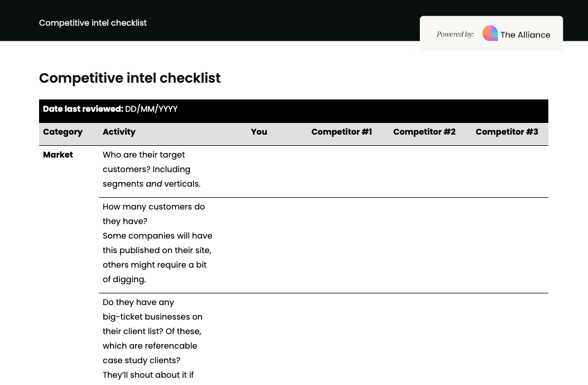The height and width of the screenshot is (385, 588).
Task: Click The Alliance link text
Action: [524, 34]
